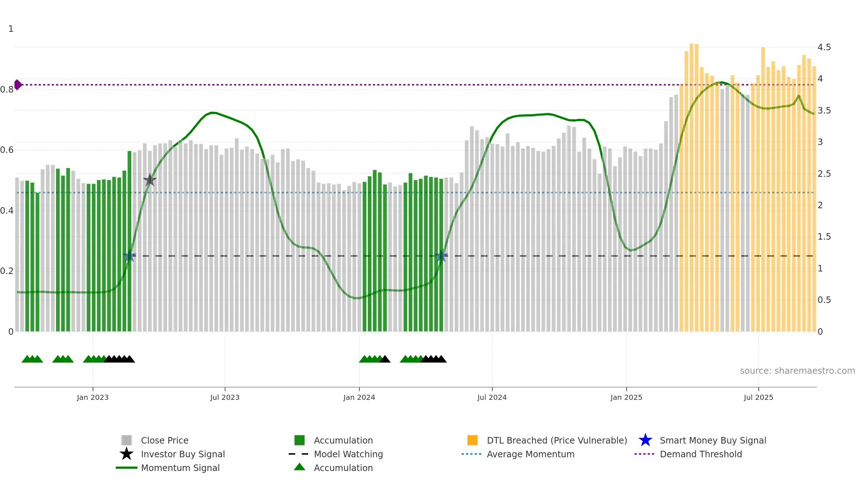The height and width of the screenshot is (488, 868).
Task: Click the second blue Smart Money star in 2024
Action: [441, 256]
